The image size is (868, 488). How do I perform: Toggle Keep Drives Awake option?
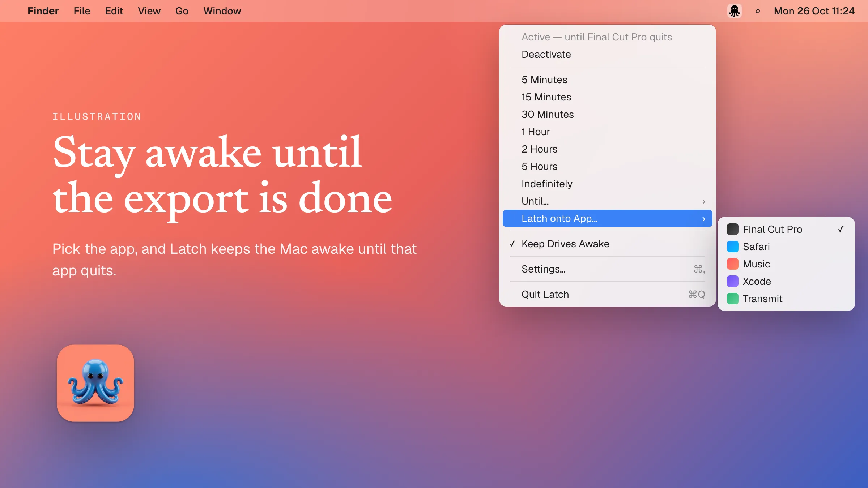click(x=608, y=244)
